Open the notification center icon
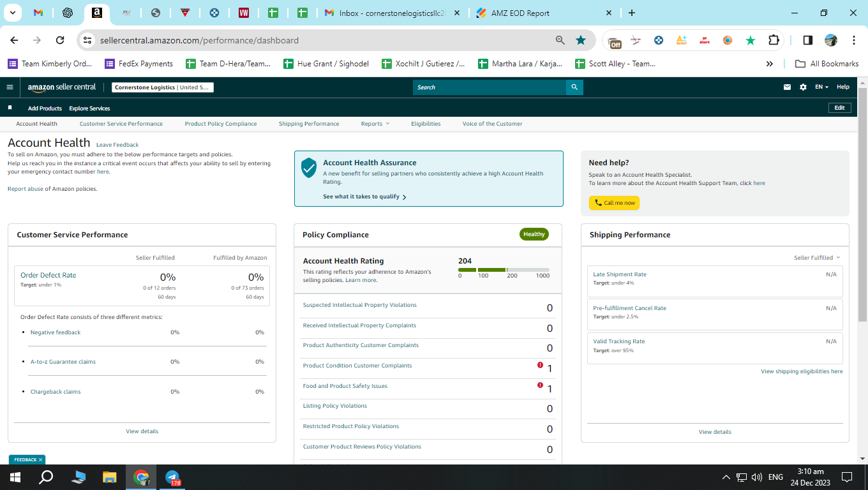 point(847,477)
